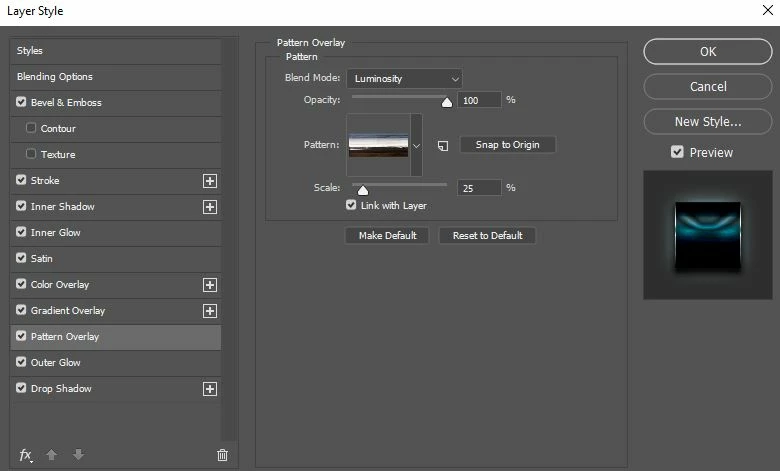780x471 pixels.
Task: Select Bevel & Emboss settings
Action: pyautogui.click(x=66, y=102)
